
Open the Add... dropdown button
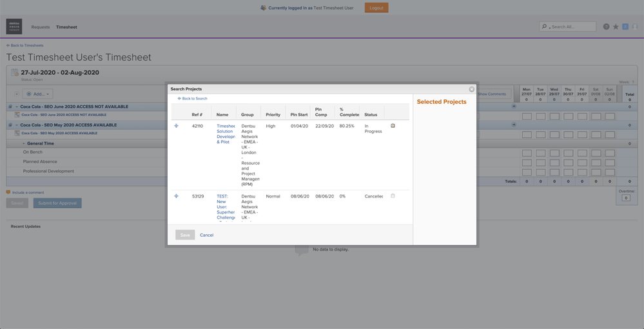click(37, 94)
